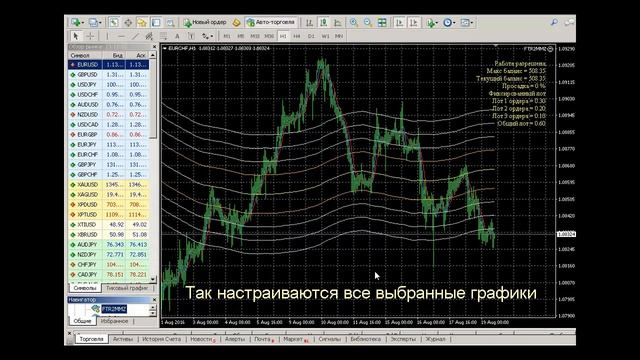Open the arrows objects dropdown
Viewport: 640px width, 360px height.
(207, 36)
